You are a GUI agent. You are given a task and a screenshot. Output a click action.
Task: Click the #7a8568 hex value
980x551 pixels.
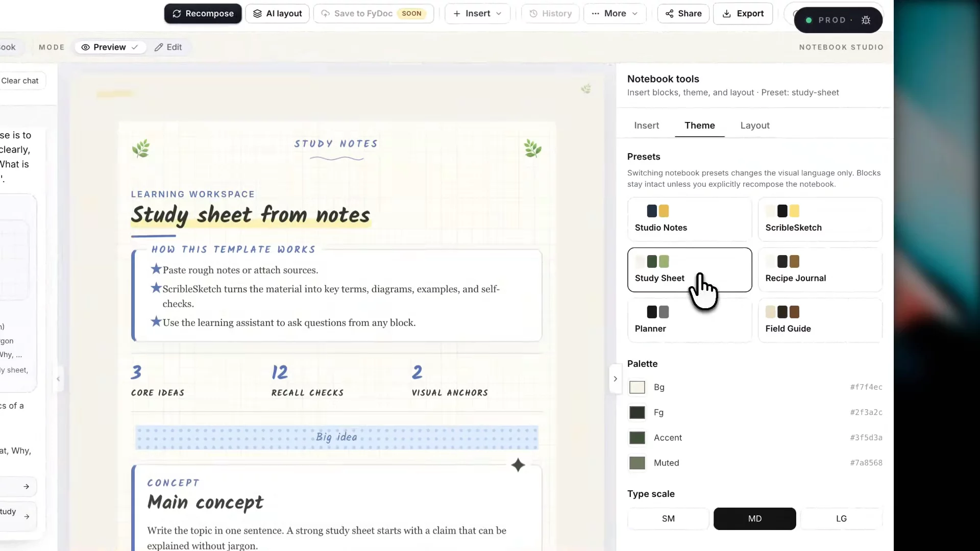866,463
